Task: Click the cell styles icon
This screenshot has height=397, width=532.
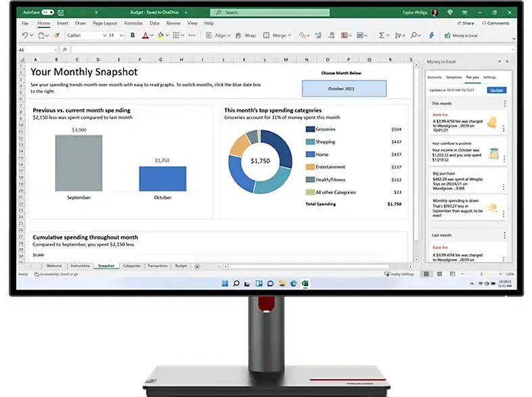Action: tap(360, 35)
